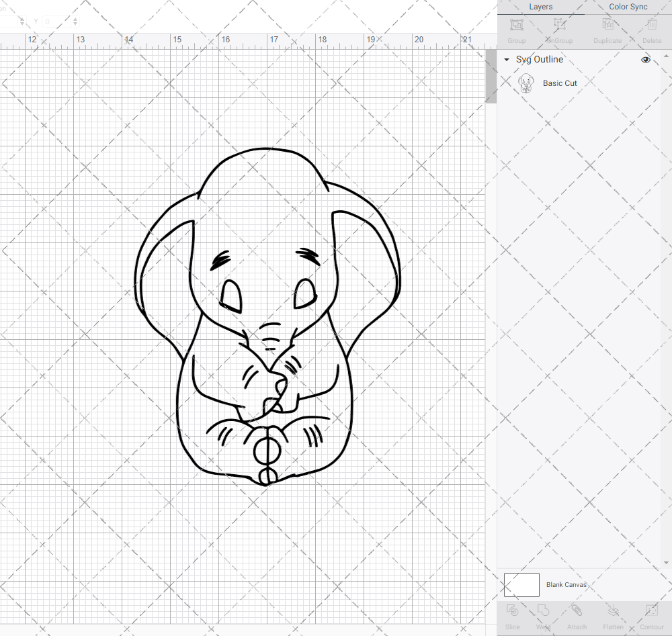Click the elephant layer thumbnail

tap(526, 83)
